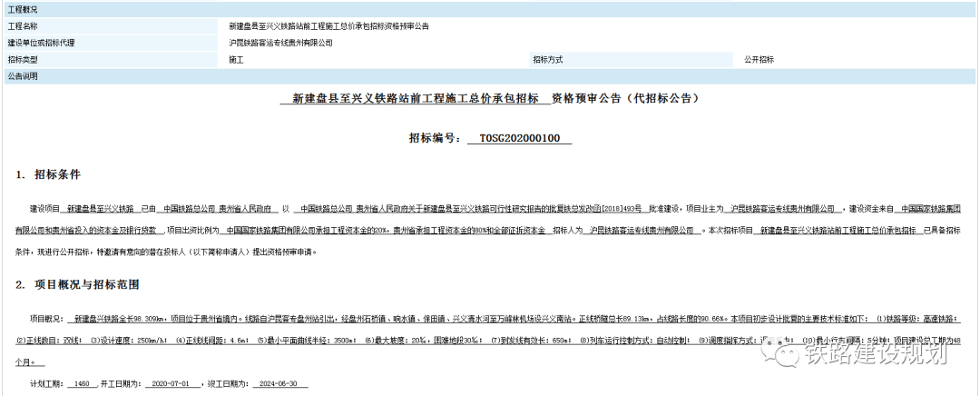Click the project name value in 工程名称 row

coord(328,26)
